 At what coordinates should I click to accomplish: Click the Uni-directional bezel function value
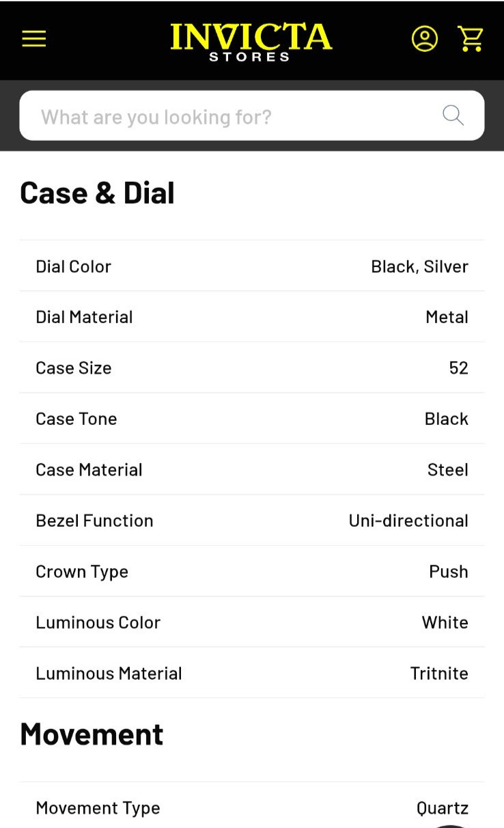pos(408,521)
